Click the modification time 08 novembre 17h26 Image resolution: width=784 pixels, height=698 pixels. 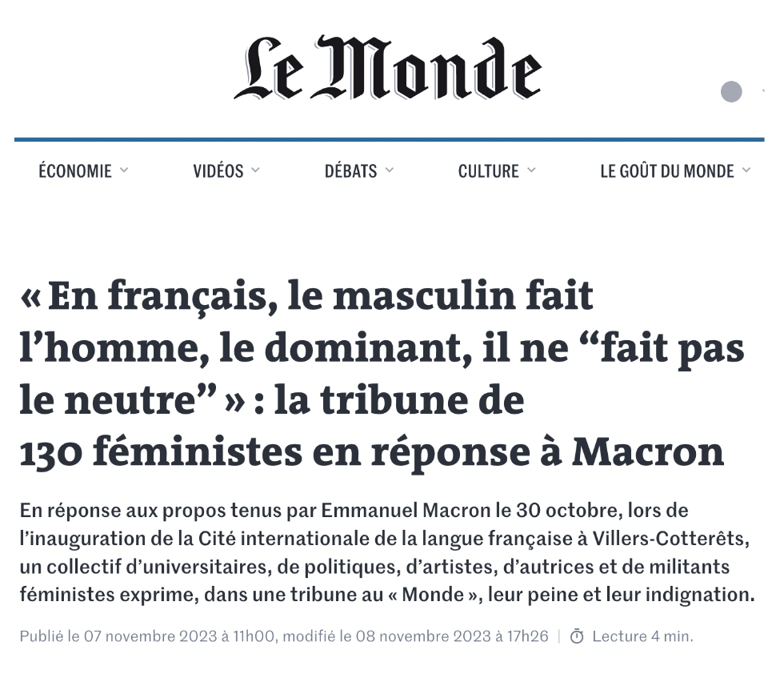pyautogui.click(x=452, y=636)
